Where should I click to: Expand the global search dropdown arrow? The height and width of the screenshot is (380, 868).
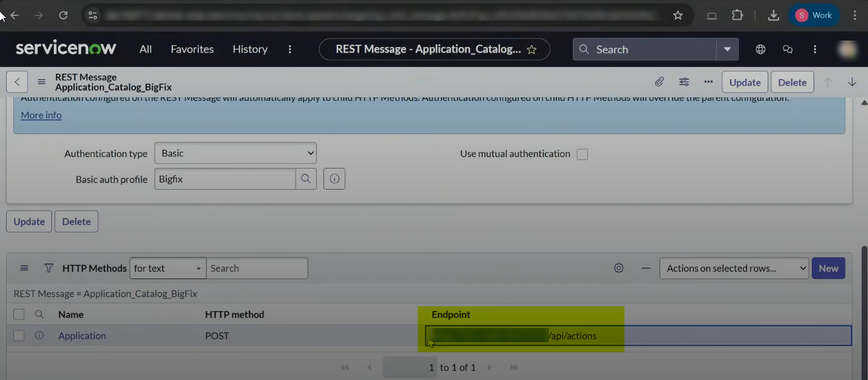click(727, 50)
